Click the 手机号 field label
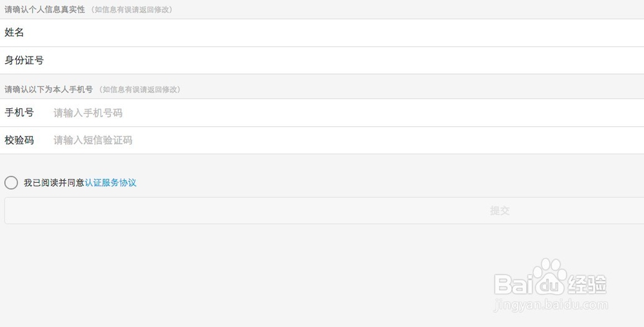 (x=19, y=113)
